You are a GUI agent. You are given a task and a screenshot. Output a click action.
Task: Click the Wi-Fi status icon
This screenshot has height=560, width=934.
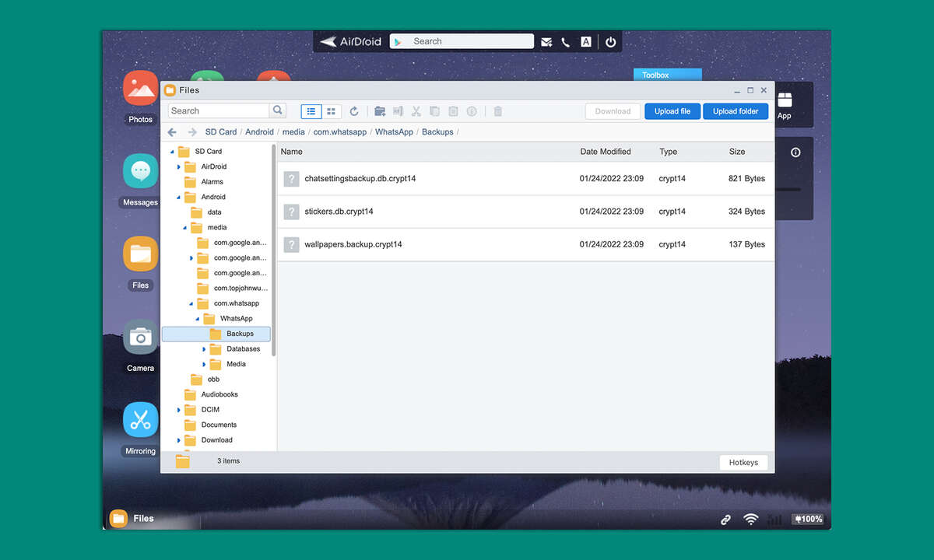751,519
